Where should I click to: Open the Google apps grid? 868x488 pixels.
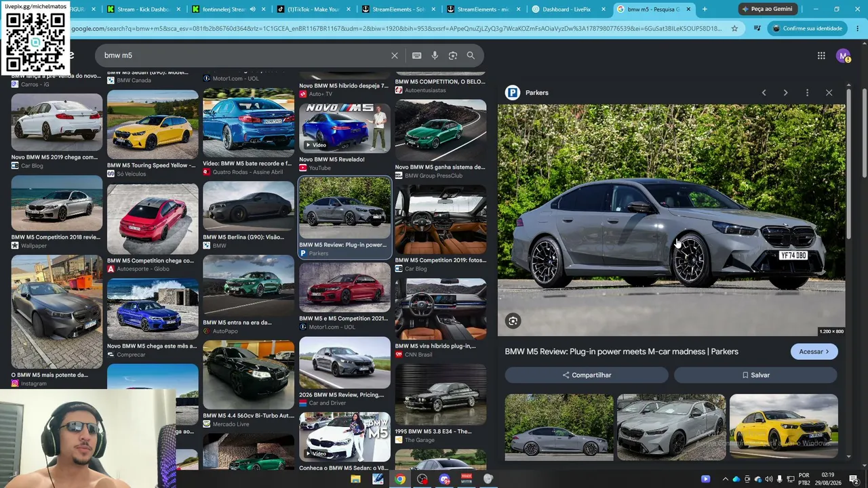[x=821, y=56]
